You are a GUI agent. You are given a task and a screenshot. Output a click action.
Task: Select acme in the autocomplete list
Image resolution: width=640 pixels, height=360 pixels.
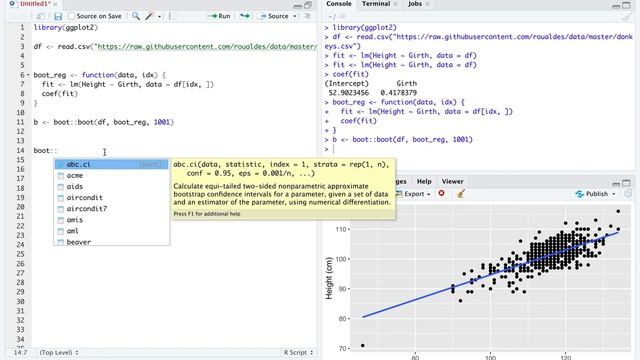pyautogui.click(x=112, y=176)
